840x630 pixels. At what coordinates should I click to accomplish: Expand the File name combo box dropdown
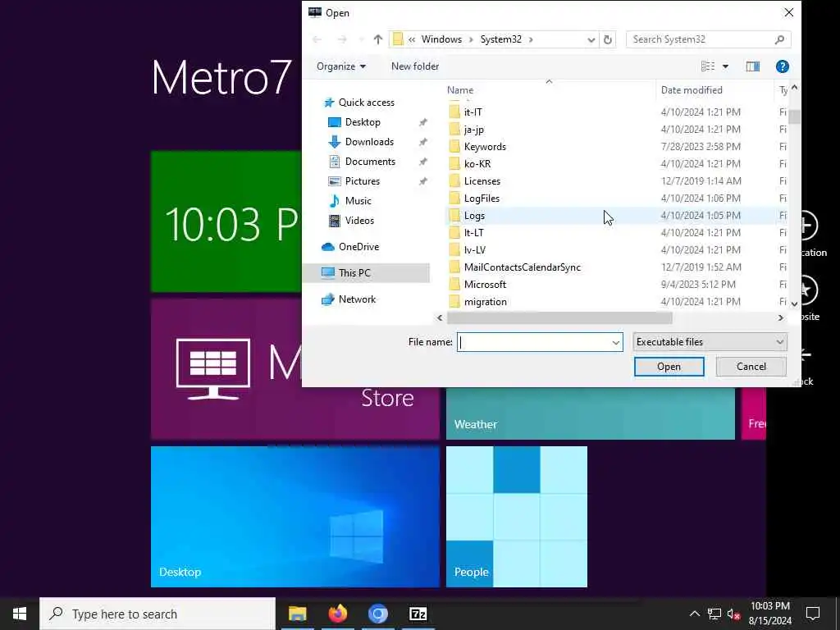pos(615,342)
